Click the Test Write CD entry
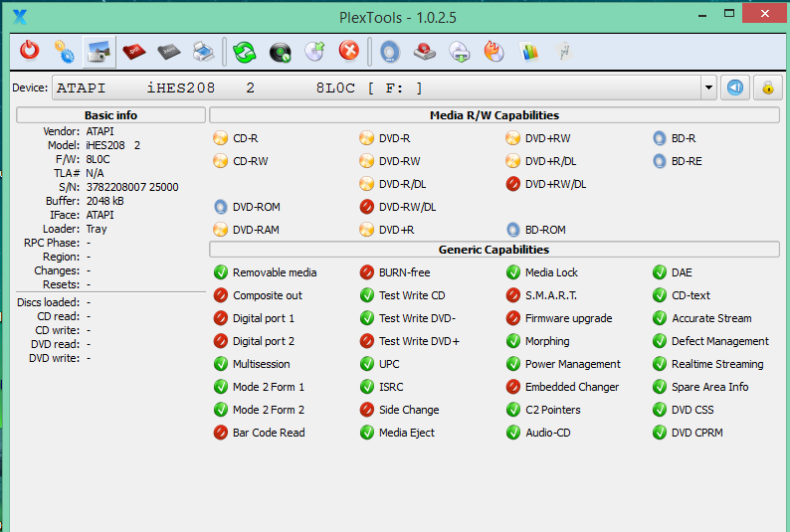This screenshot has width=790, height=532. 403,295
